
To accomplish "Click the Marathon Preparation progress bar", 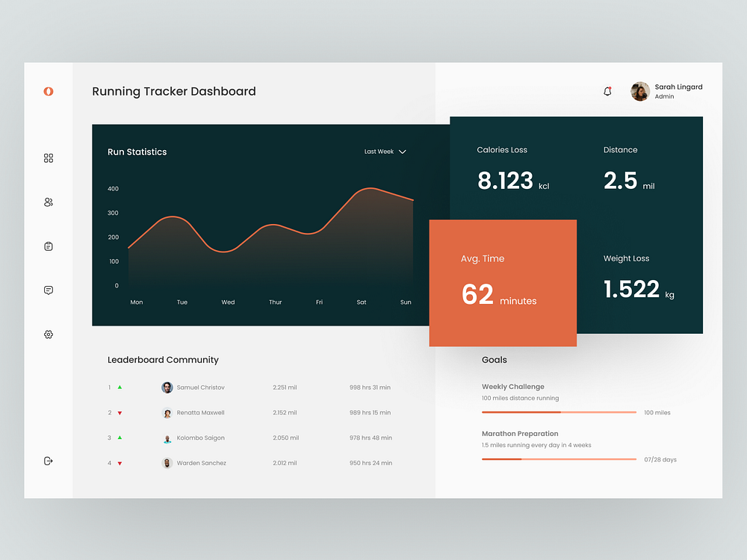I will pos(559,459).
